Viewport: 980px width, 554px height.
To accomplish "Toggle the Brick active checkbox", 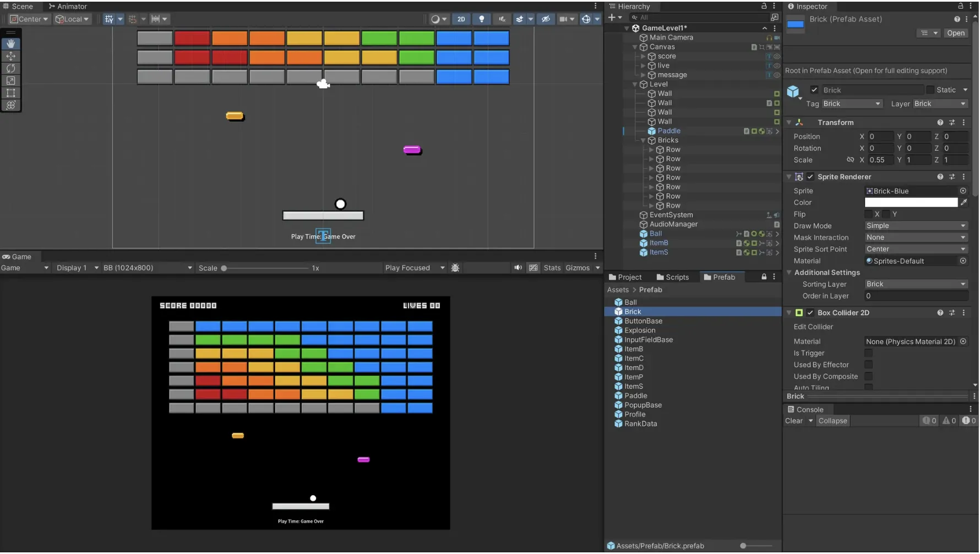I will click(x=814, y=90).
